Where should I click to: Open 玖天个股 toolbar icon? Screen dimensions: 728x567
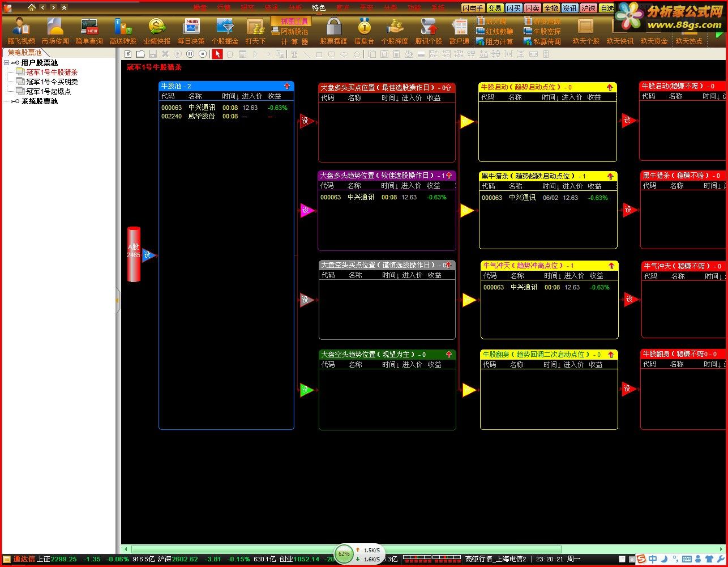[586, 31]
